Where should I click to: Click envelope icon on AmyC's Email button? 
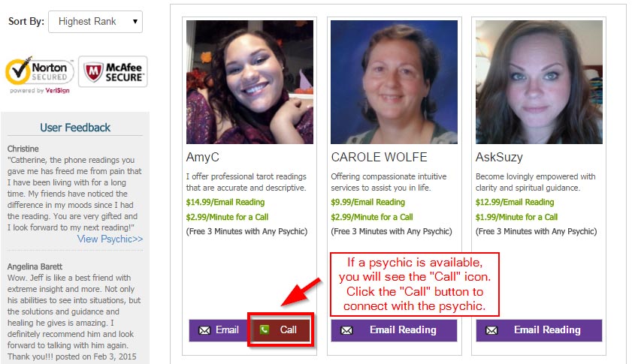(x=204, y=330)
